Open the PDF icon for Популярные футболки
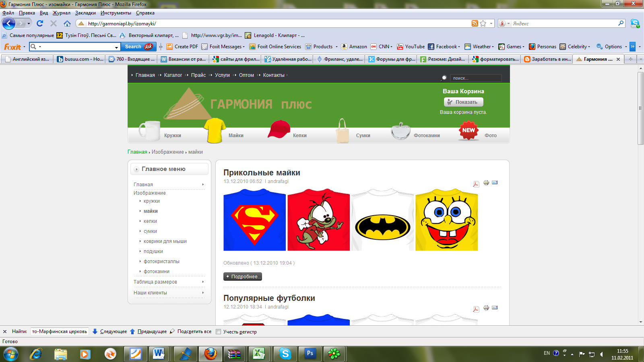The width and height of the screenshot is (644, 362). click(x=476, y=309)
